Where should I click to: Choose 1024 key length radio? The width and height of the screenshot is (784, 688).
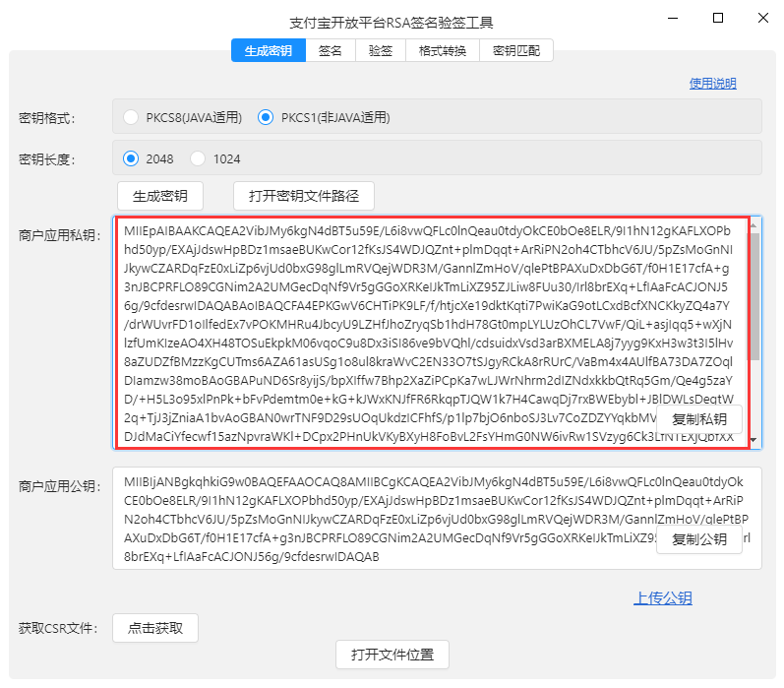(x=198, y=159)
